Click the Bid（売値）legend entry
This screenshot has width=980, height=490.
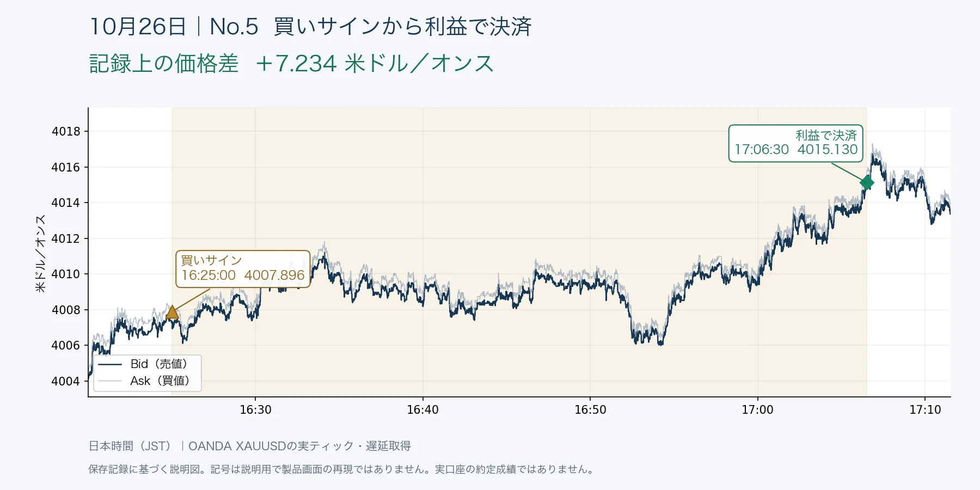[144, 364]
